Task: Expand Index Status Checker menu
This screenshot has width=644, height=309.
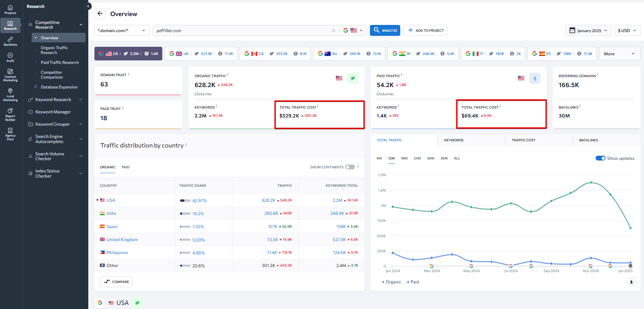Action: 81,173
